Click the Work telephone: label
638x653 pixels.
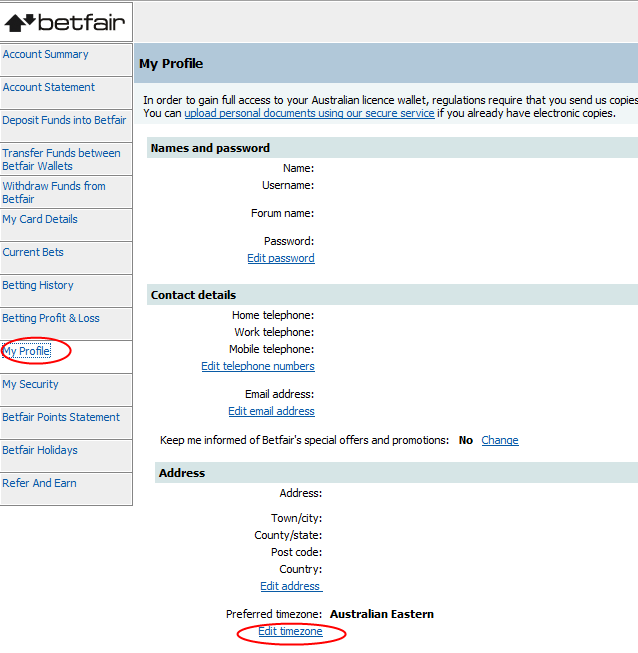274,332
